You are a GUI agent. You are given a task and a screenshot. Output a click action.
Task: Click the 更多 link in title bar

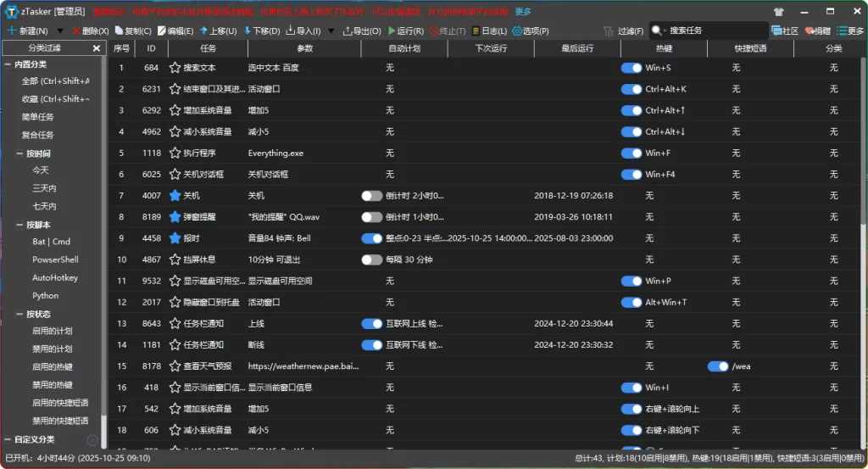523,12
